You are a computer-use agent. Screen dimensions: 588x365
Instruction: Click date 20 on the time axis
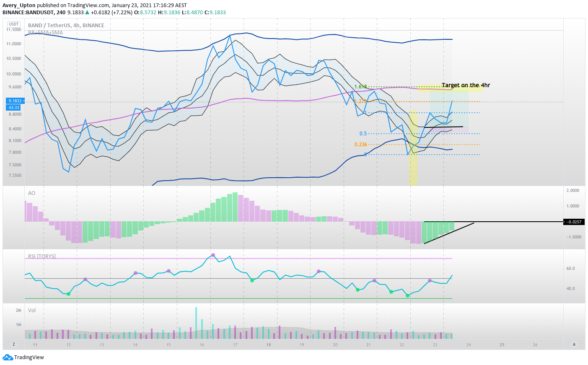(x=335, y=345)
